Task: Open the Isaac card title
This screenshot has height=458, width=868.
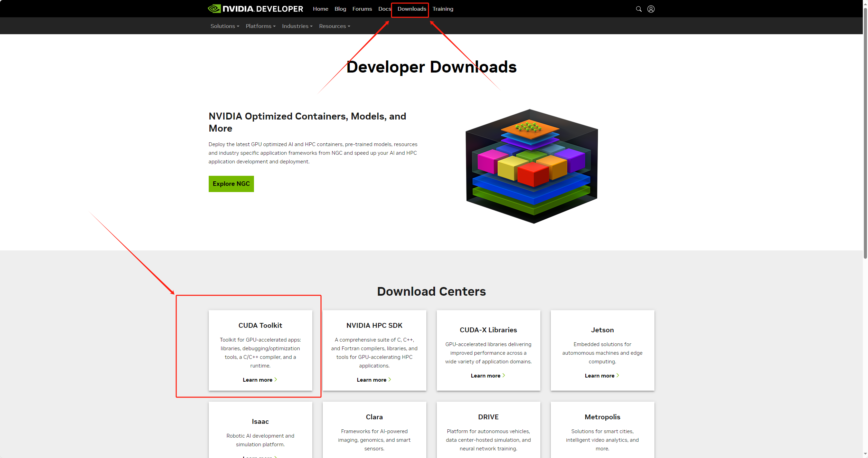Action: (x=260, y=421)
